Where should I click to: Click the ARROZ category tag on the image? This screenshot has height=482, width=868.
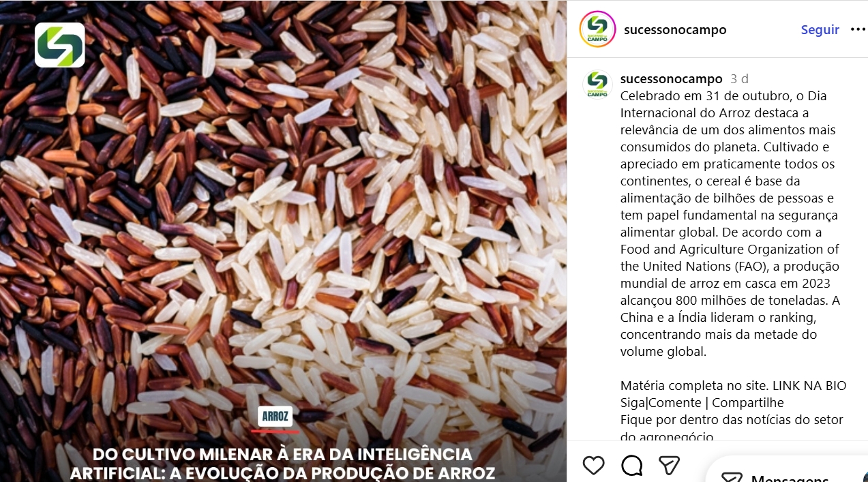click(275, 416)
